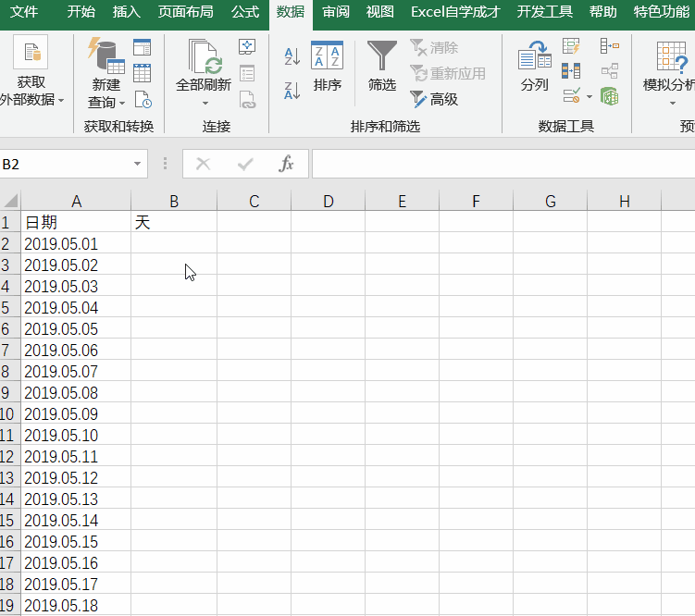The height and width of the screenshot is (616, 695).
Task: Click cell with 2019.05.18
Action: 76,605
